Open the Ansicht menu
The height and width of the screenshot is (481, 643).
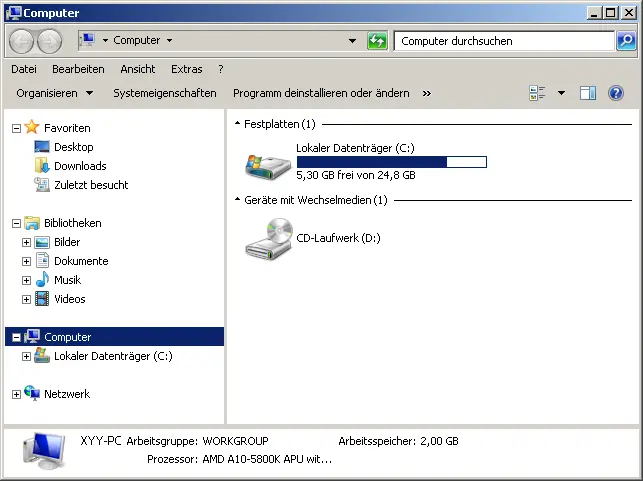[137, 69]
